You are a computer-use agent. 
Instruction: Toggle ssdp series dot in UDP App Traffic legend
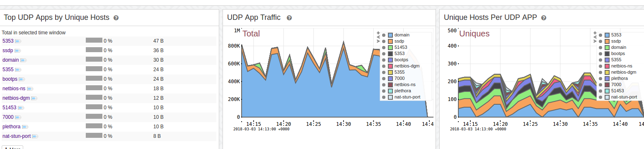click(x=384, y=41)
